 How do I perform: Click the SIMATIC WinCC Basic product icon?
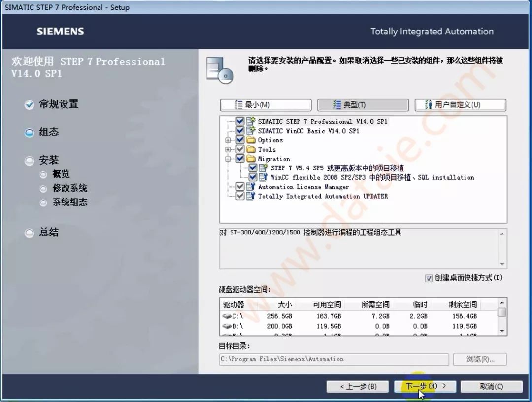tap(251, 130)
